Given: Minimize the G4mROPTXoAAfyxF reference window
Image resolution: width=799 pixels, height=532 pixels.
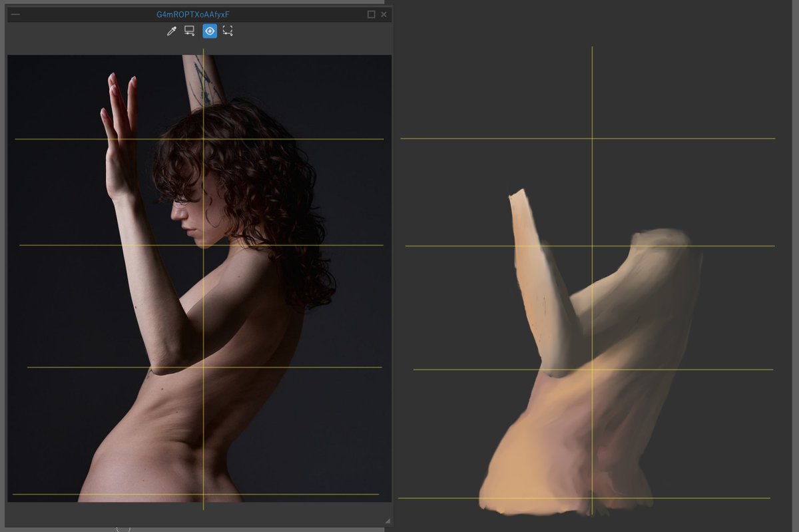Looking at the screenshot, I should coord(15,14).
